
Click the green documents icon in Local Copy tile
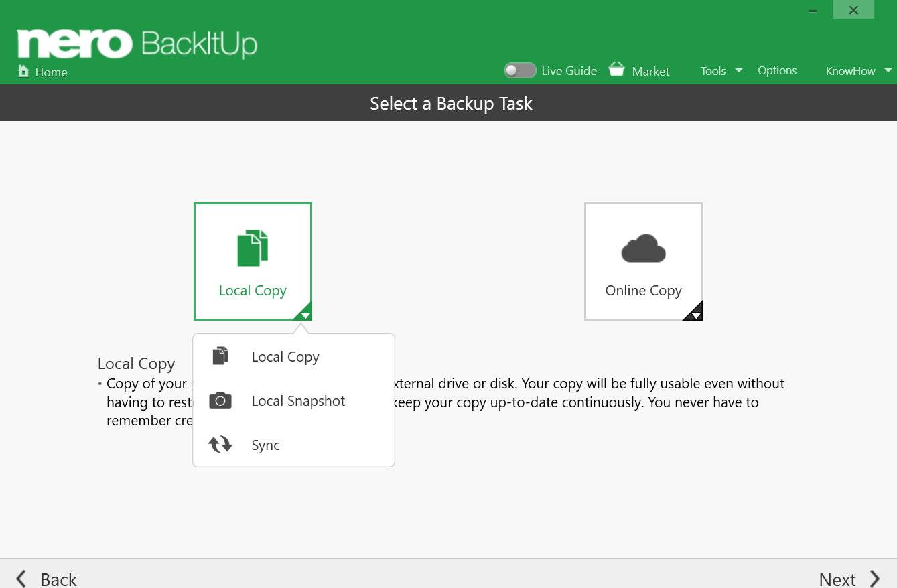tap(253, 248)
